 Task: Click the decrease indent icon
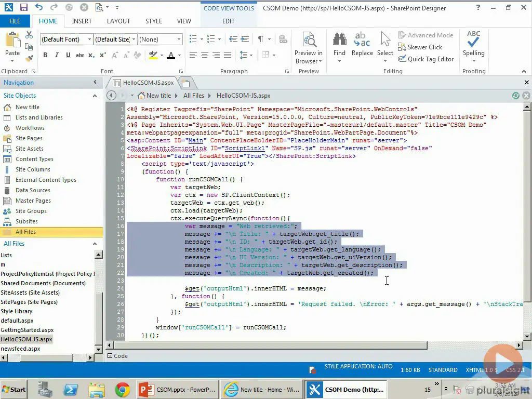(x=233, y=39)
